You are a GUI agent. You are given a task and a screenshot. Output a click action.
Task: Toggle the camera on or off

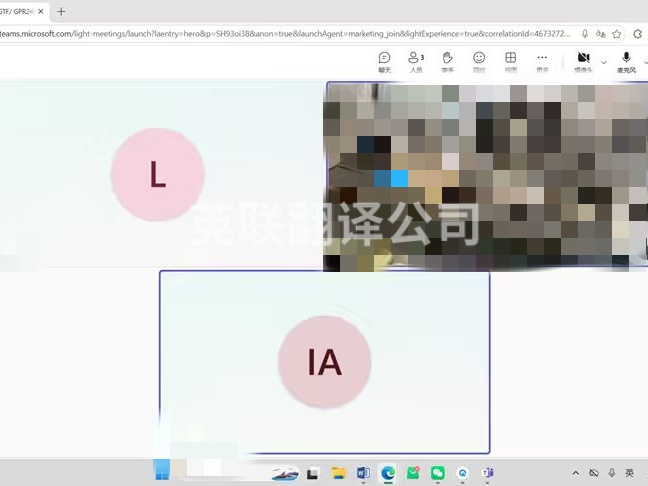click(584, 62)
